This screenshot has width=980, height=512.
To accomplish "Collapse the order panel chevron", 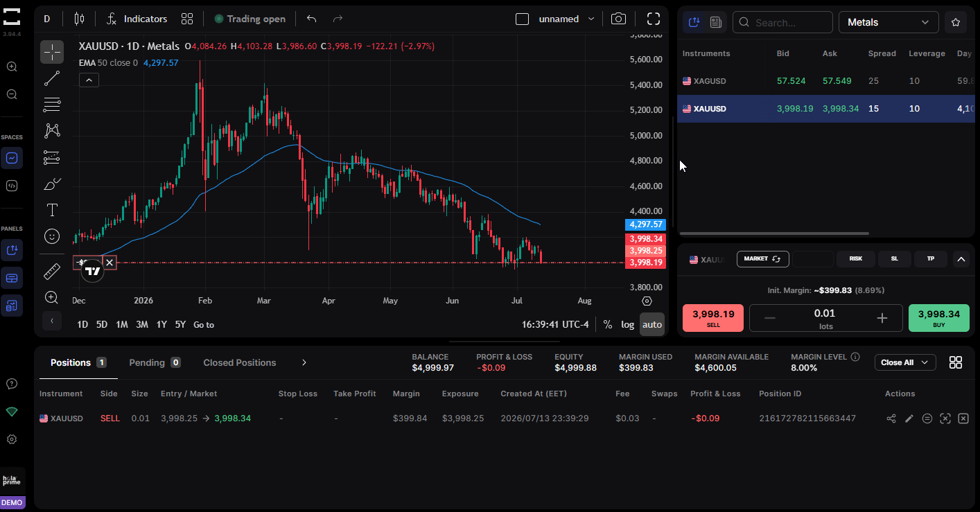I will coord(961,259).
